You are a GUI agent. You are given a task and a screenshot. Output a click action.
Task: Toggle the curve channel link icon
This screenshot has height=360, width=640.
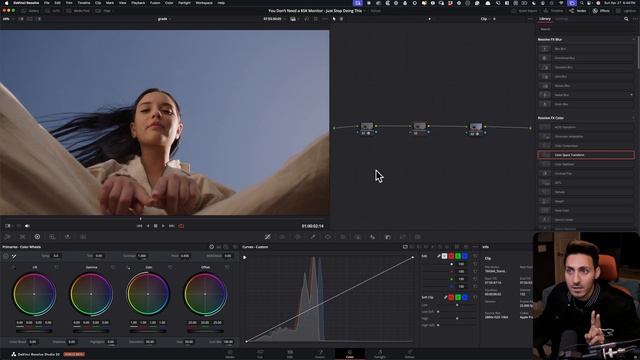point(438,256)
